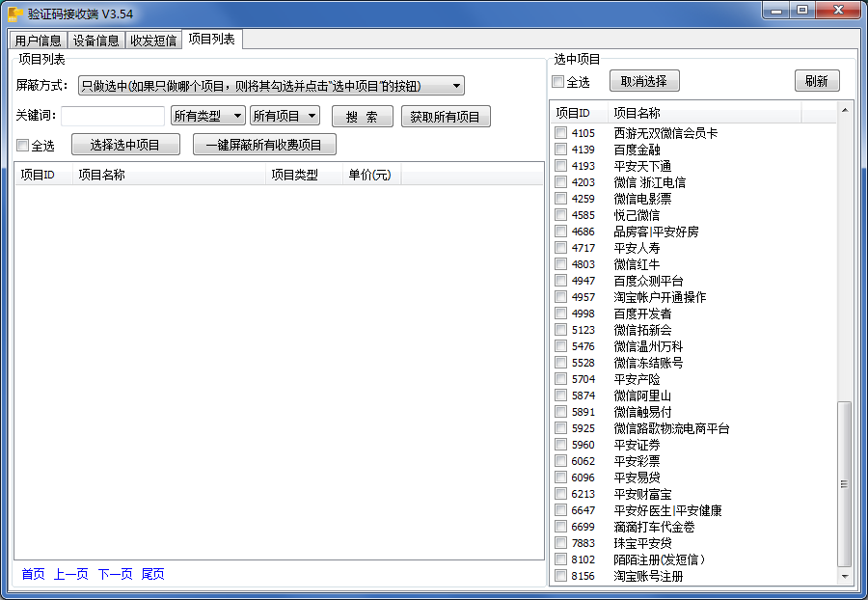Check the box for 4803 微信红牛
This screenshot has height=600, width=868.
[560, 264]
